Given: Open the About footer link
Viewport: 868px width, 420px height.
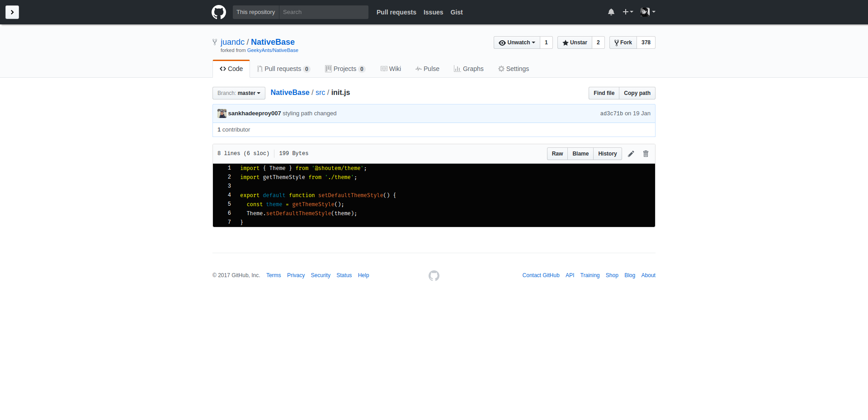Looking at the screenshot, I should tap(648, 275).
